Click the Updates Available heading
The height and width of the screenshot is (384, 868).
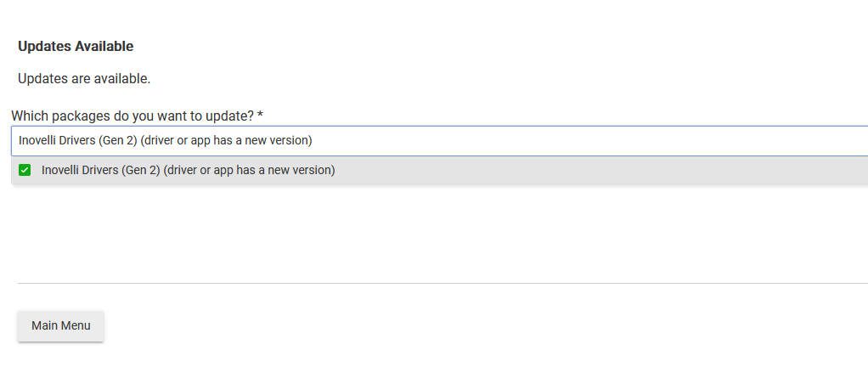pyautogui.click(x=76, y=47)
